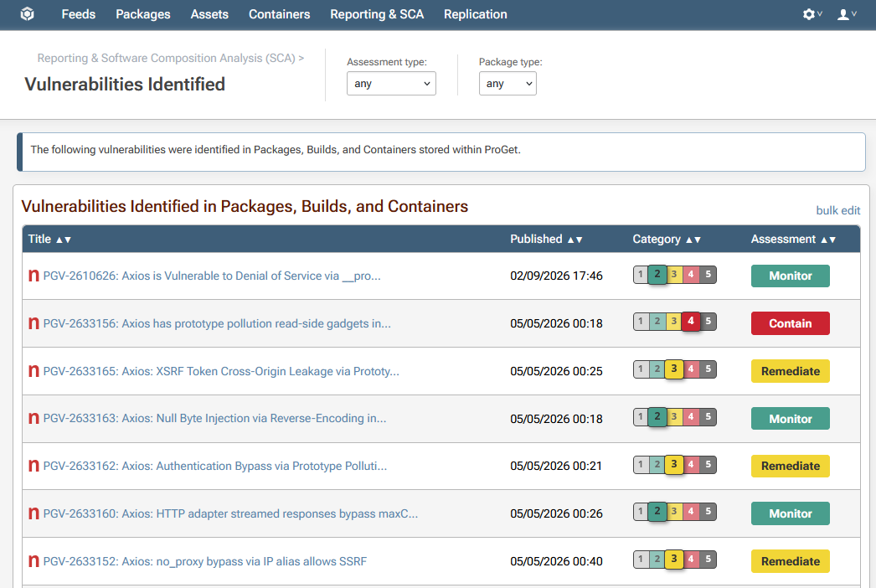The height and width of the screenshot is (588, 876).
Task: Open the Assessment type dropdown
Action: [391, 83]
